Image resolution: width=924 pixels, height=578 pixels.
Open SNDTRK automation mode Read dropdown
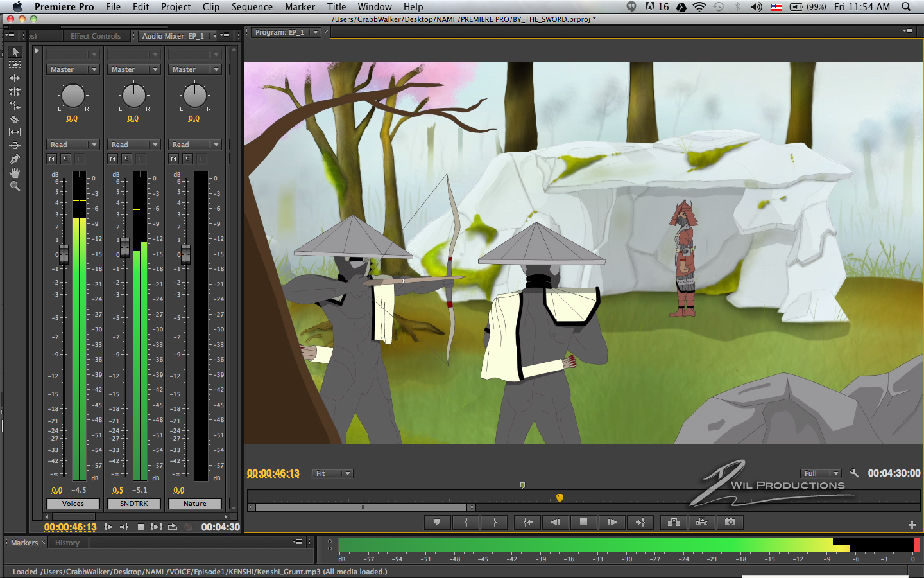(133, 144)
